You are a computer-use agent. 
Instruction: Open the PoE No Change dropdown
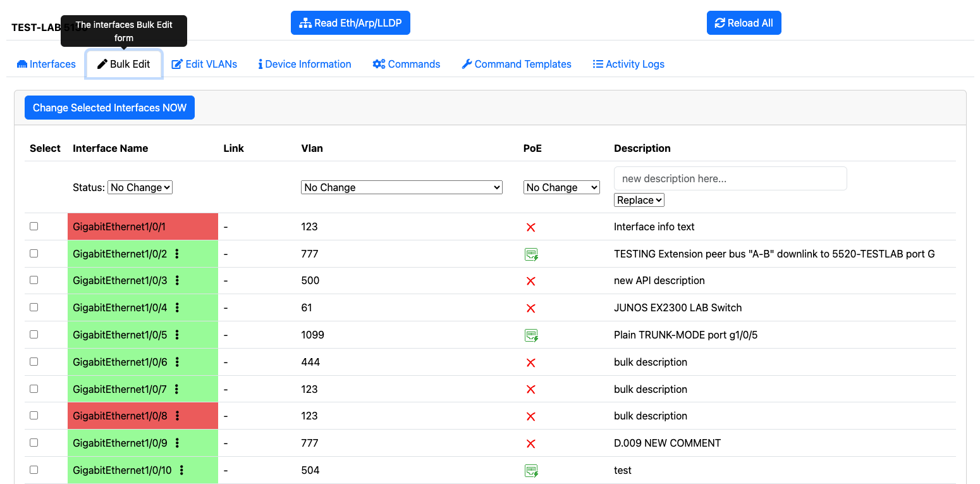pyautogui.click(x=561, y=187)
